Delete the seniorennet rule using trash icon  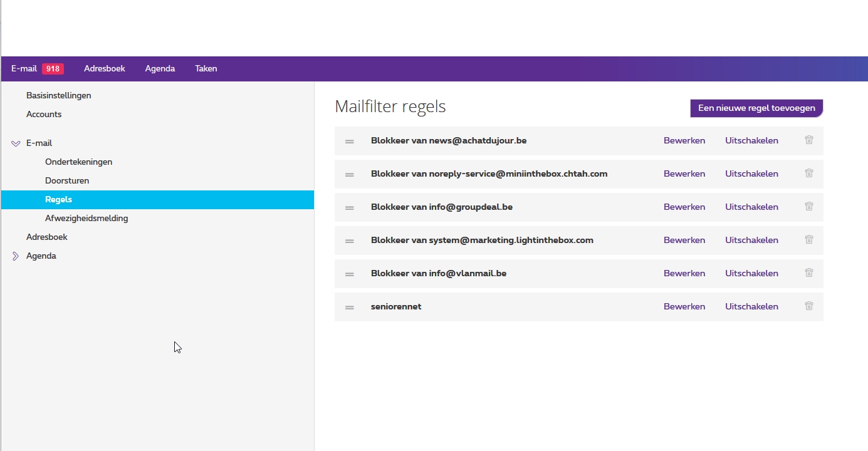808,306
